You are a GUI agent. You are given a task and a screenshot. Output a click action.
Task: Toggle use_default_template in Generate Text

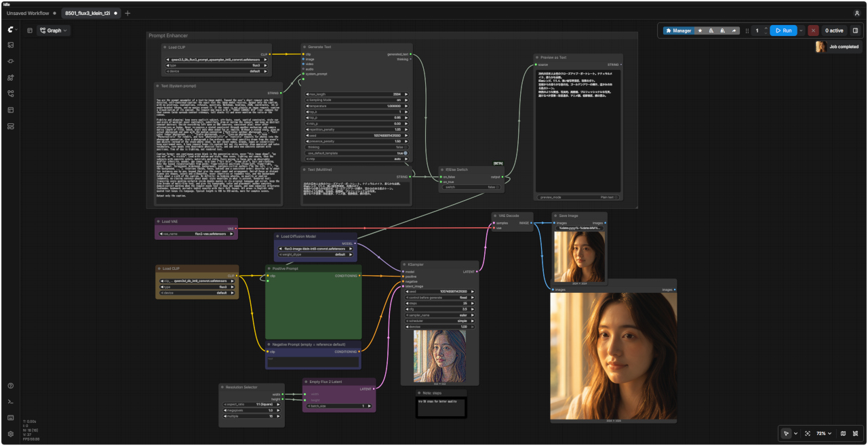356,153
